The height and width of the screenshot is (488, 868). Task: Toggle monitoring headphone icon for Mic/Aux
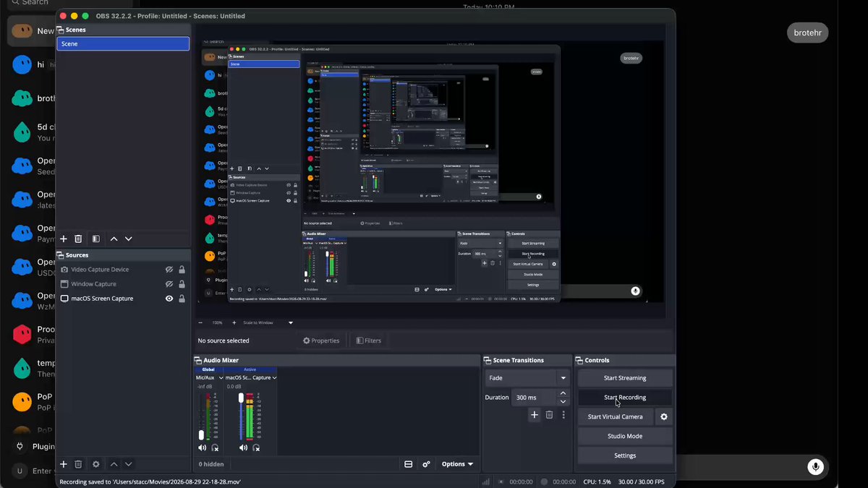[x=215, y=448]
